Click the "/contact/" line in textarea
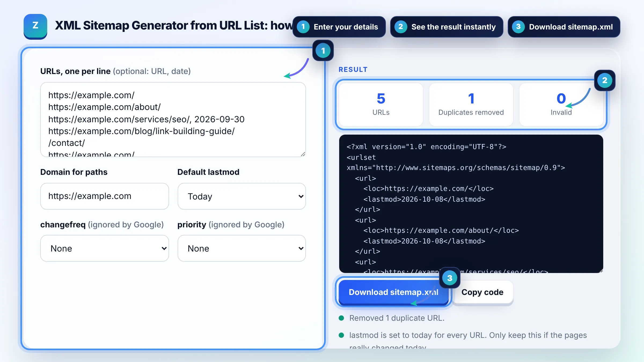Screen dimensions: 644x362 (x=67, y=143)
